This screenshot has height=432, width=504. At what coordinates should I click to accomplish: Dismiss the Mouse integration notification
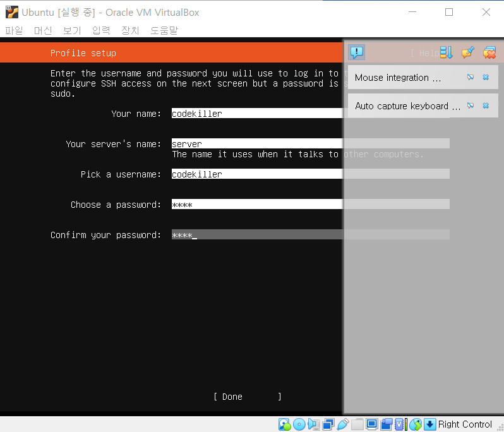click(486, 77)
